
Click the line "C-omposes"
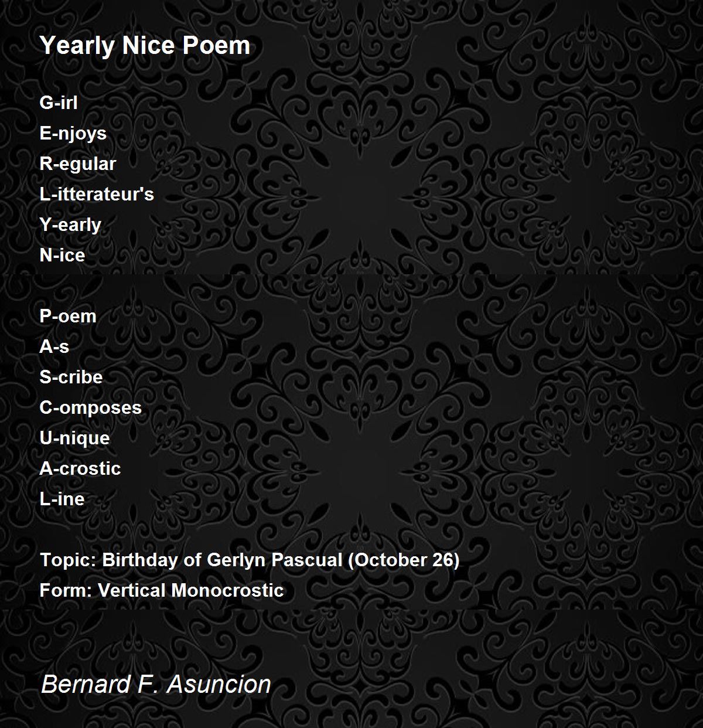pyautogui.click(x=90, y=408)
